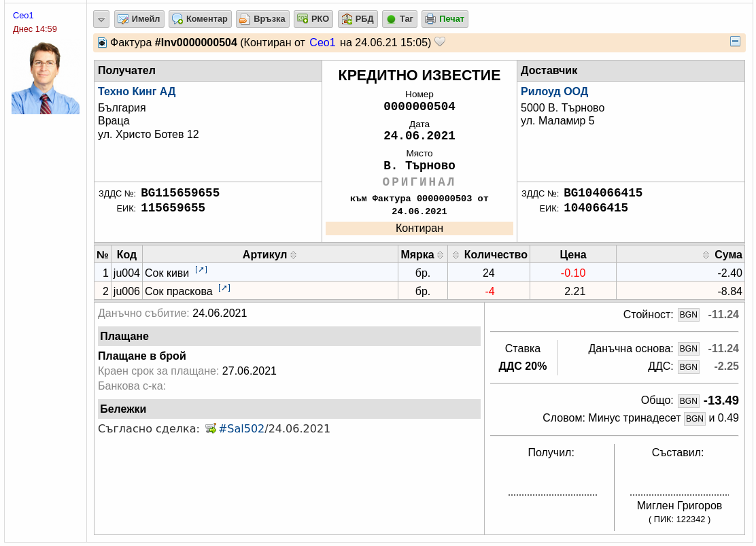Toggle the heart favorite icon
This screenshot has width=756, height=546.
point(440,42)
